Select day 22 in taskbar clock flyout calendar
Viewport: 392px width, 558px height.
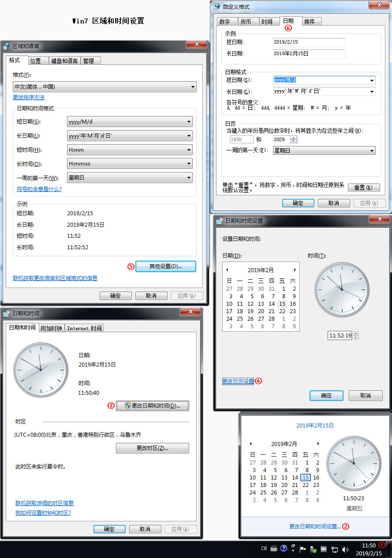(x=306, y=485)
